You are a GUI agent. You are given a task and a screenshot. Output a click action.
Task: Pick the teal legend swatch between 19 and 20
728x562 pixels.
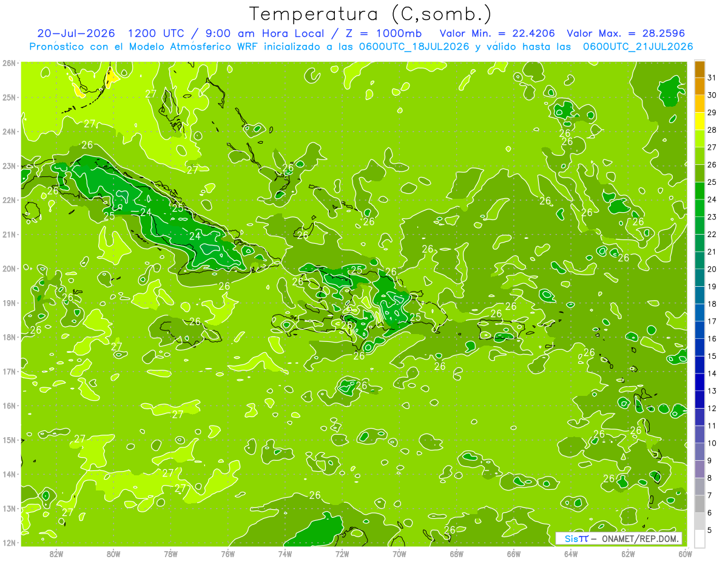point(699,277)
